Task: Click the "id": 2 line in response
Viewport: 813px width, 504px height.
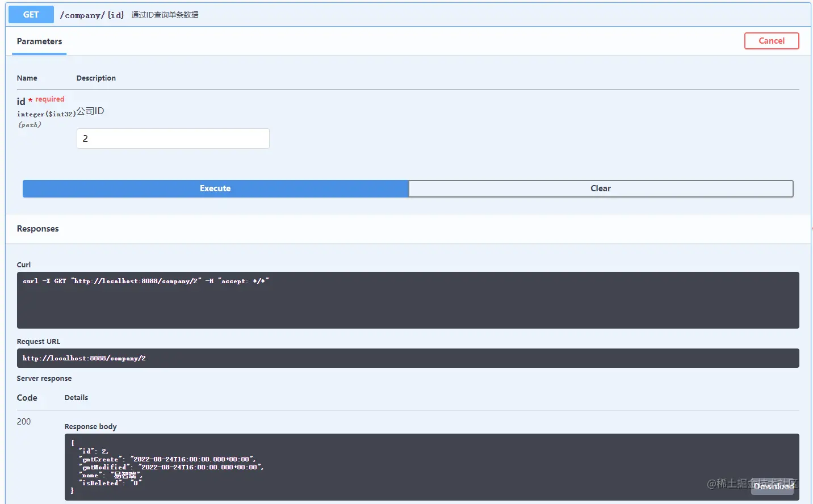Action: tap(94, 451)
